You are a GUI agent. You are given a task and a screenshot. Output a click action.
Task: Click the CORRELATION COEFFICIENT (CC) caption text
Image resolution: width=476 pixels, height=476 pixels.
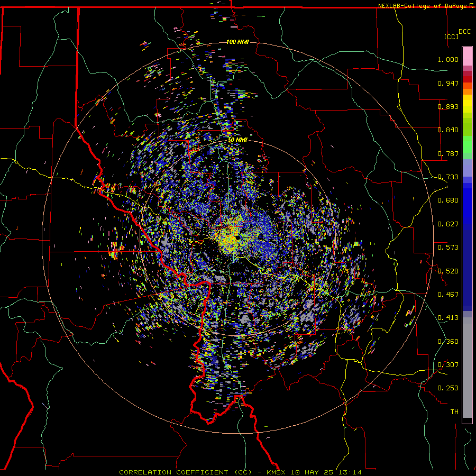[x=185, y=472]
